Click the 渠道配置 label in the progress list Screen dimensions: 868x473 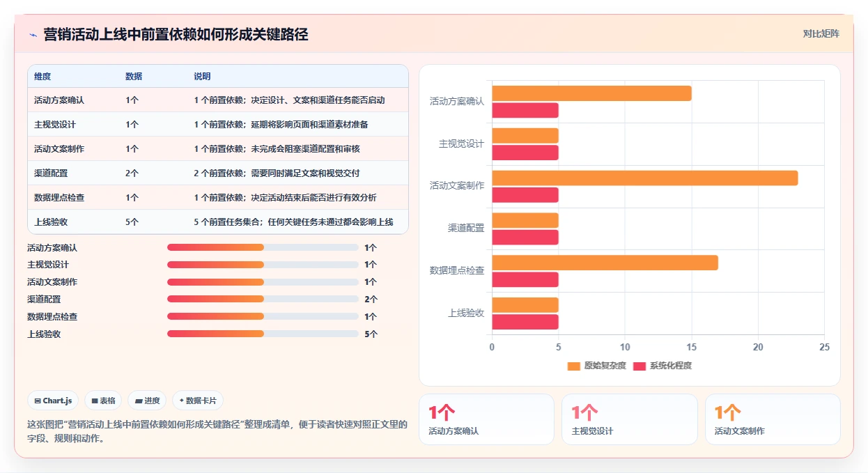(44, 299)
